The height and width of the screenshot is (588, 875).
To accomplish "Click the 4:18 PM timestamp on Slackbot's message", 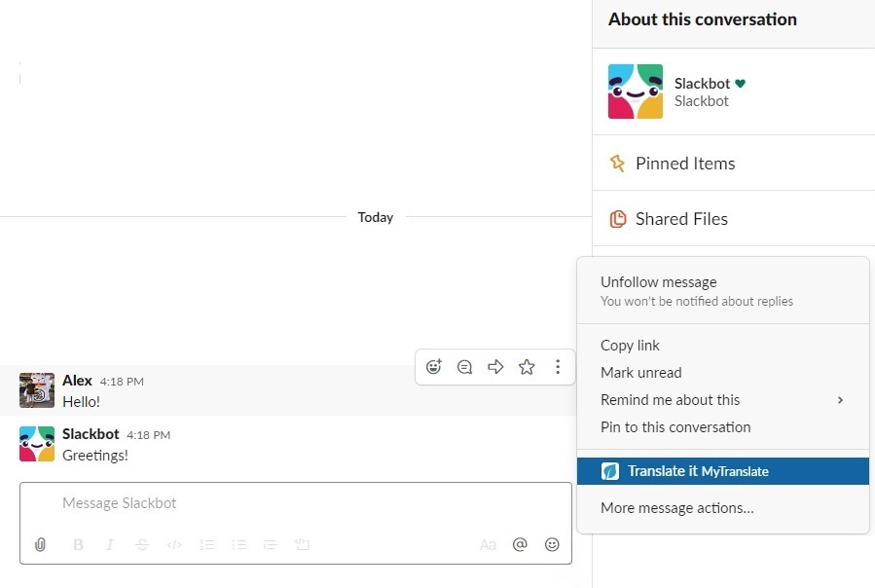I will pyautogui.click(x=149, y=435).
